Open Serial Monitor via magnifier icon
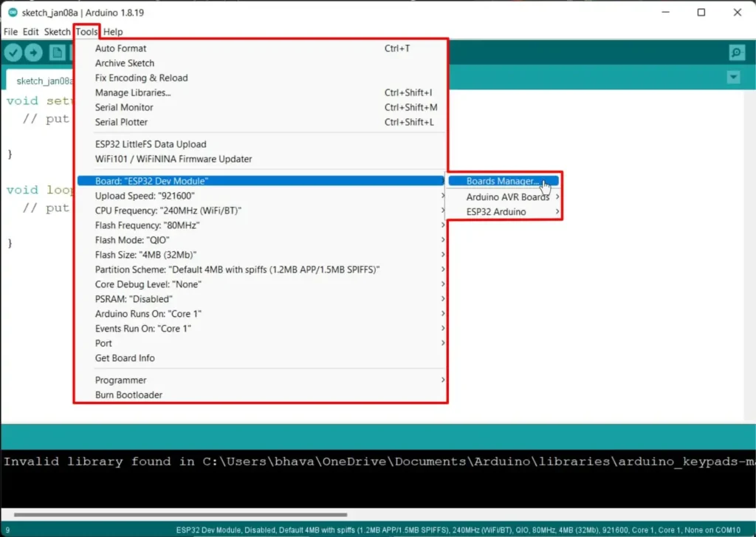The height and width of the screenshot is (537, 756). point(736,52)
